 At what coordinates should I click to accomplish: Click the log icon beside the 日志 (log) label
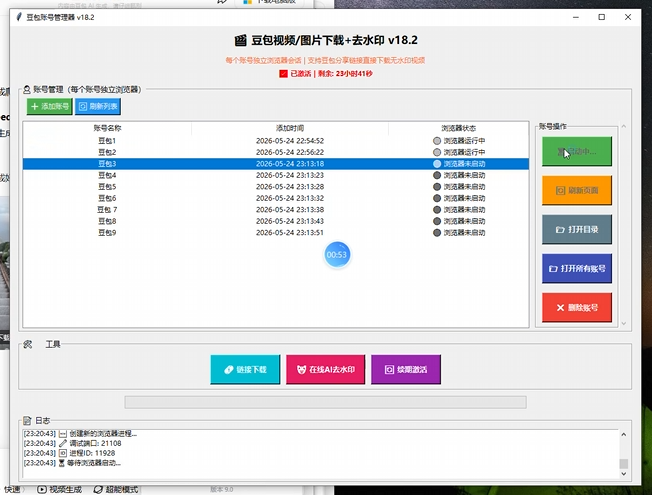(27, 421)
